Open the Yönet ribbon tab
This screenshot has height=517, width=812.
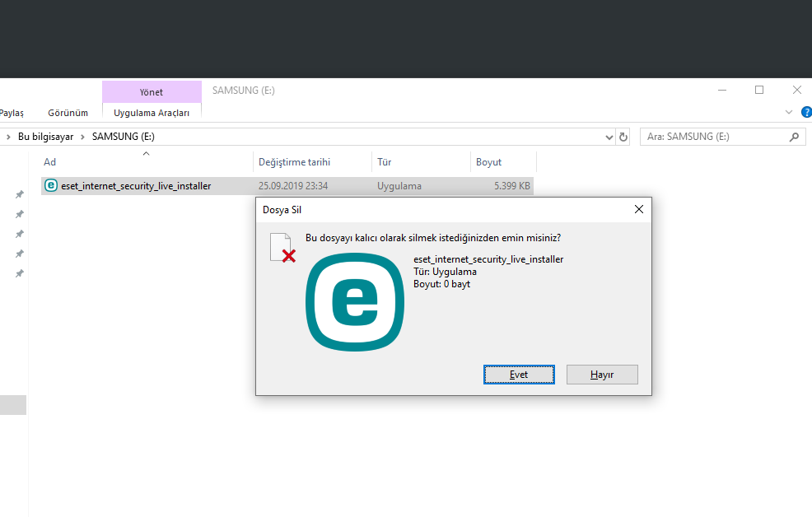pos(152,92)
